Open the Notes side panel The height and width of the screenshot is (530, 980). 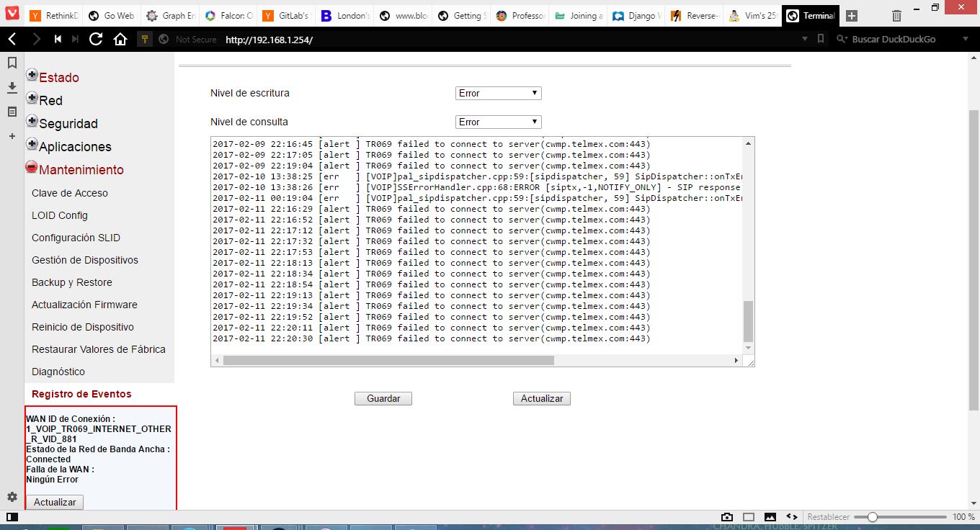pyautogui.click(x=12, y=112)
